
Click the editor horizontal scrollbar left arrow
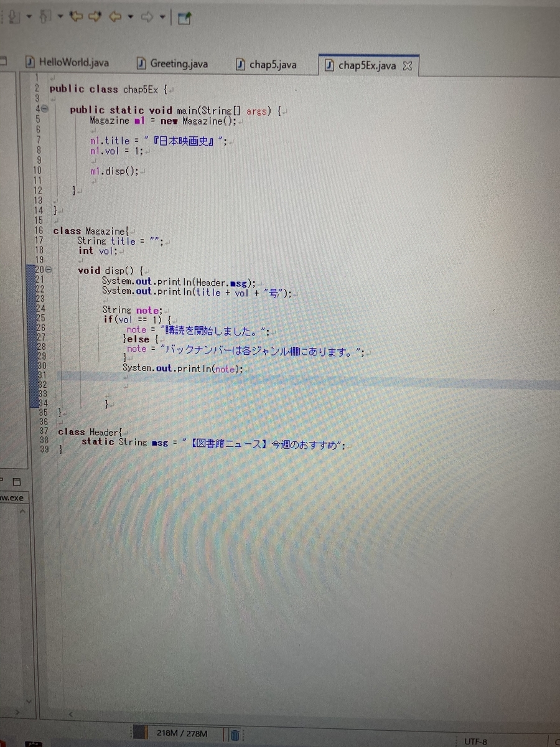[x=70, y=714]
